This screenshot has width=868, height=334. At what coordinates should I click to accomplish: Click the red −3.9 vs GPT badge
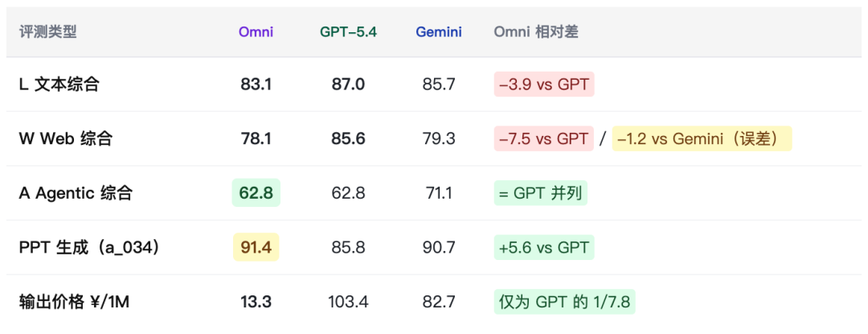click(x=544, y=84)
